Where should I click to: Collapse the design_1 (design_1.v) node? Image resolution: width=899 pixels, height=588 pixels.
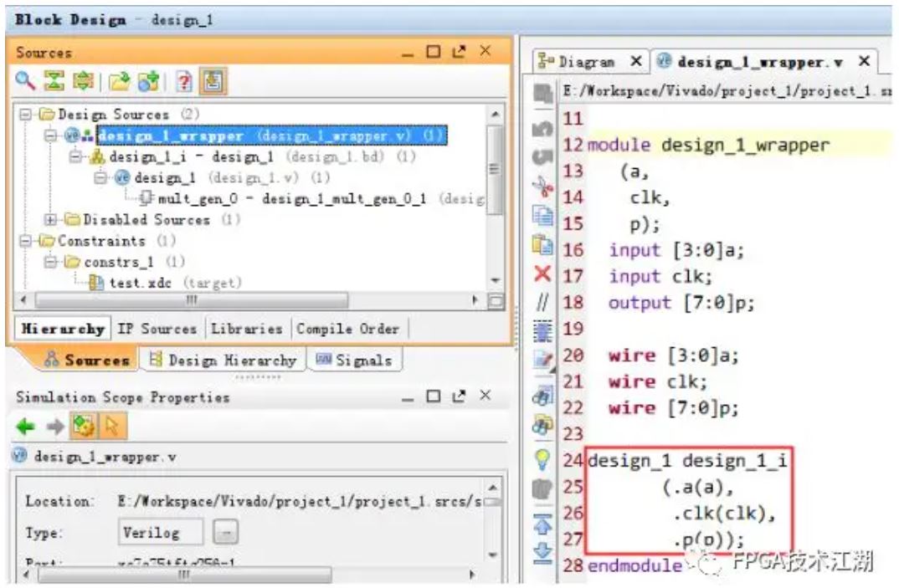click(100, 177)
